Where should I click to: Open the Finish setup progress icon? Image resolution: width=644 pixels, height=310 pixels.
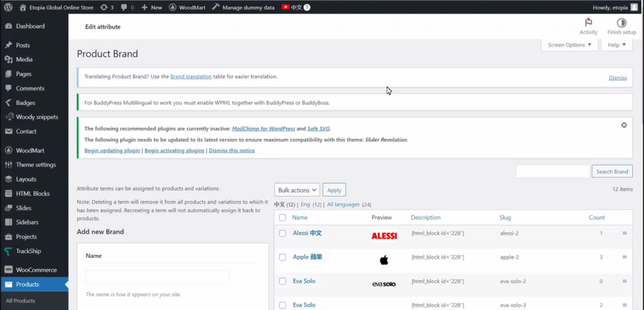621,26
